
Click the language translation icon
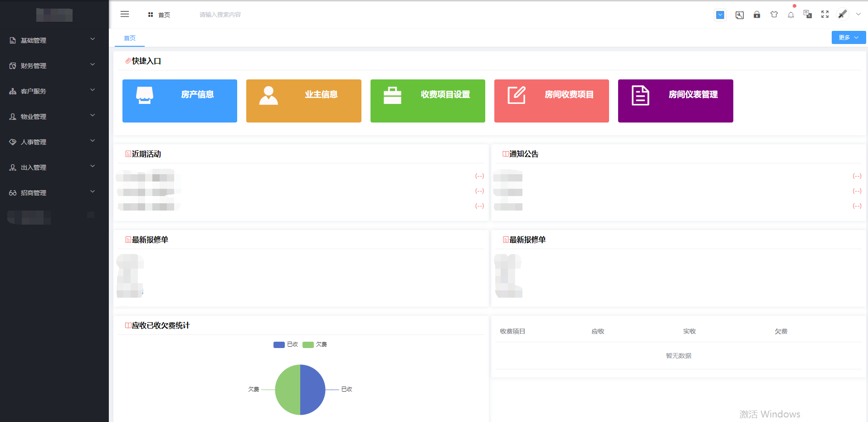808,15
